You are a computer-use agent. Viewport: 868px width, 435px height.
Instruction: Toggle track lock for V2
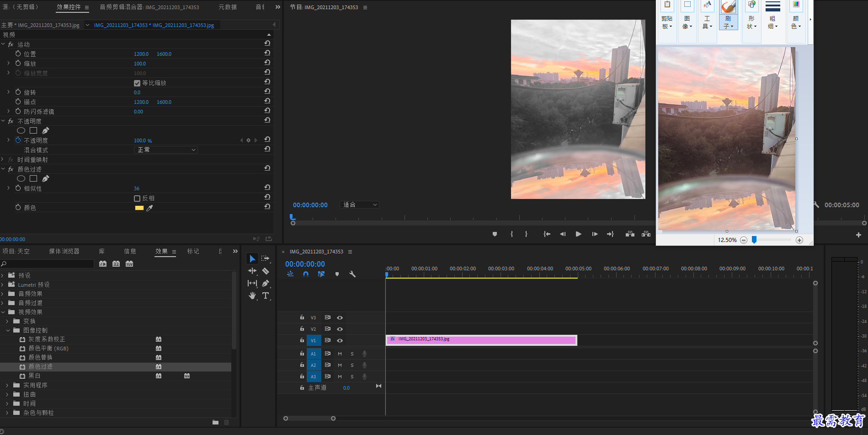click(302, 328)
